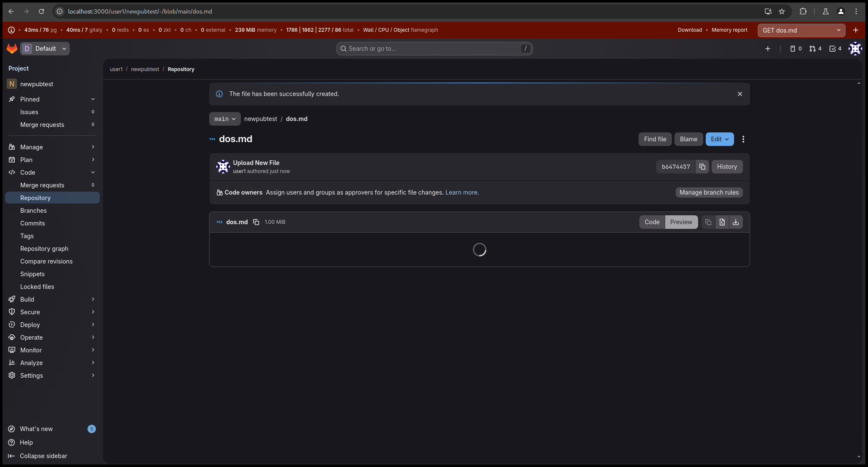This screenshot has height=467, width=868.
Task: Follow the Learn more link
Action: click(x=461, y=192)
